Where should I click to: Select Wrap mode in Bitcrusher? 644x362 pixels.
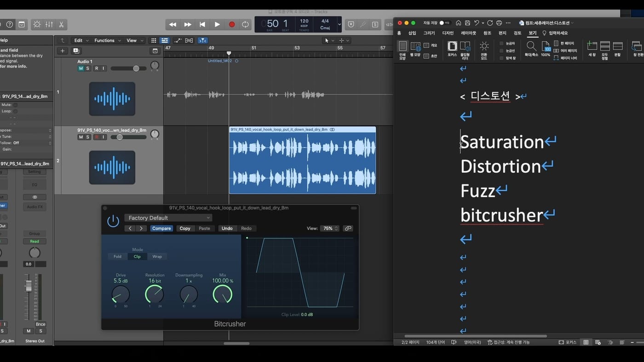click(157, 256)
